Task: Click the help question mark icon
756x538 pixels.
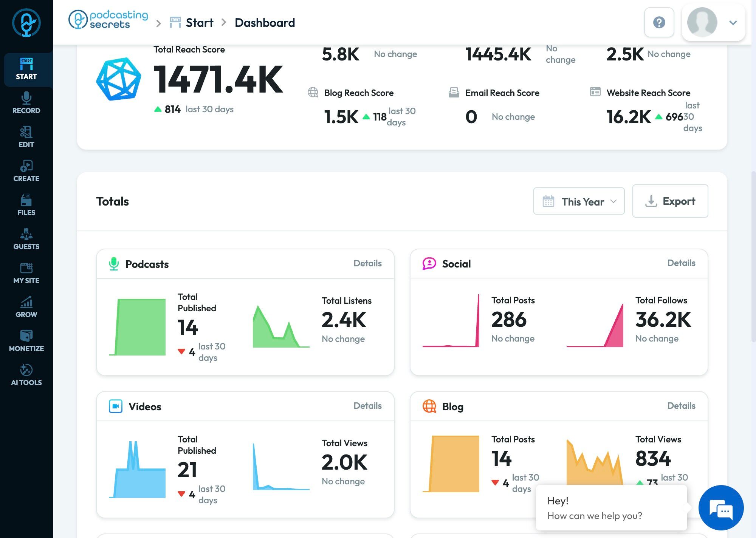Action: pyautogui.click(x=659, y=22)
